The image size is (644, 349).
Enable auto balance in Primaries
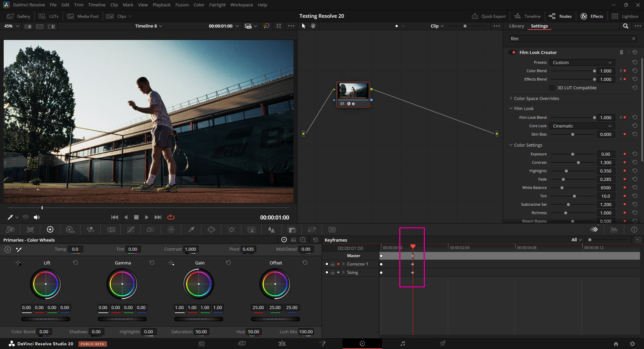coord(8,249)
